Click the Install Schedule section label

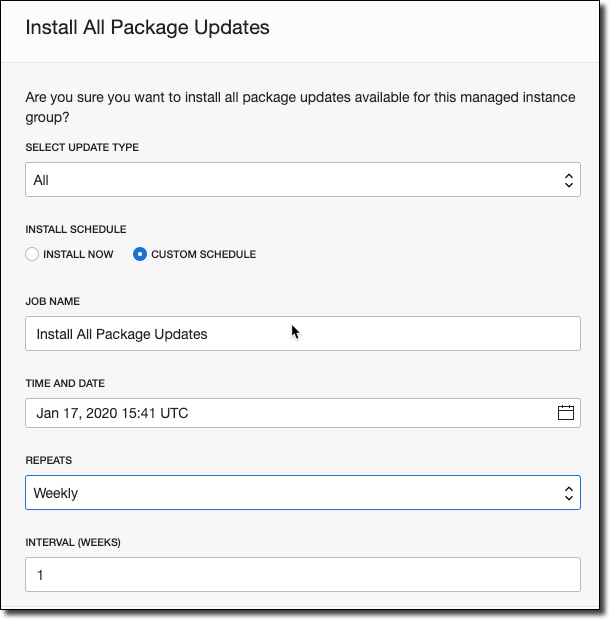(x=76, y=229)
